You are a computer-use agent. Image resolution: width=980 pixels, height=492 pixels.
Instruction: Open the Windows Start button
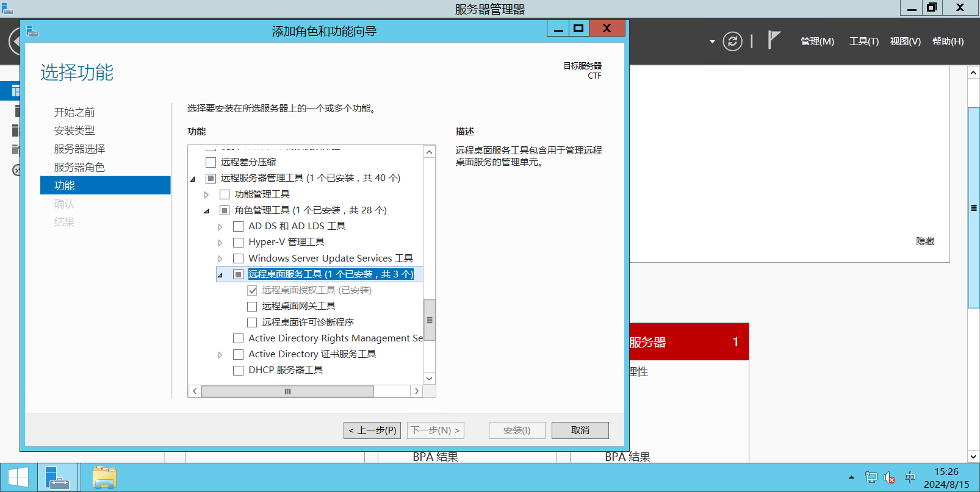[18, 477]
